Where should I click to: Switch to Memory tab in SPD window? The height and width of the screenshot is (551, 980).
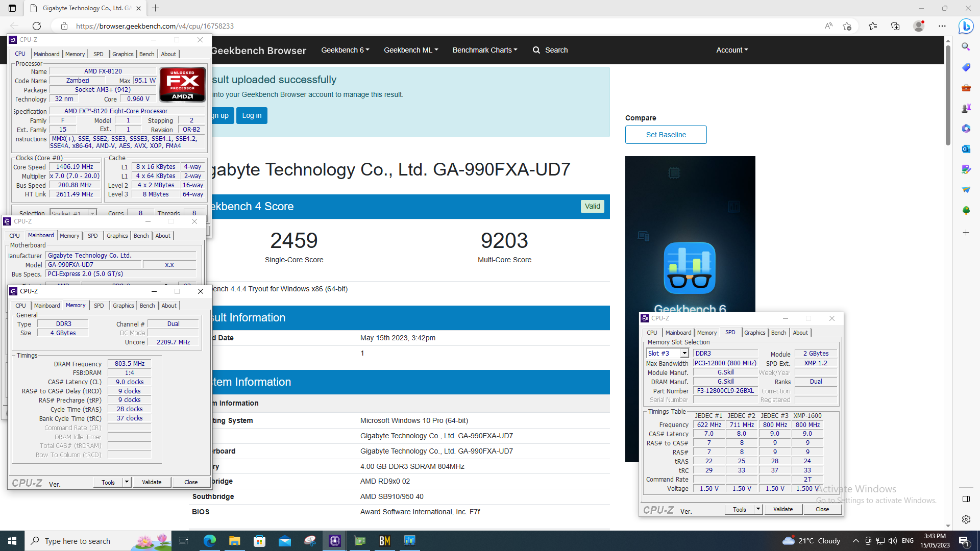coord(707,333)
